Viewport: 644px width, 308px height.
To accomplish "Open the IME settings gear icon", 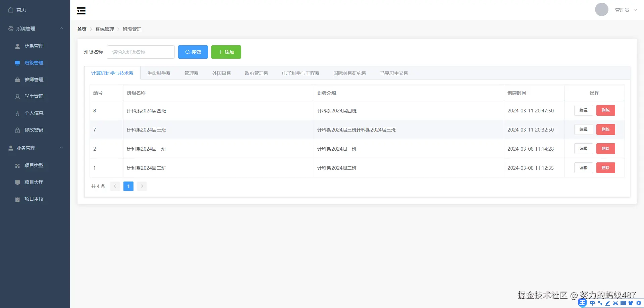I will click(639, 303).
